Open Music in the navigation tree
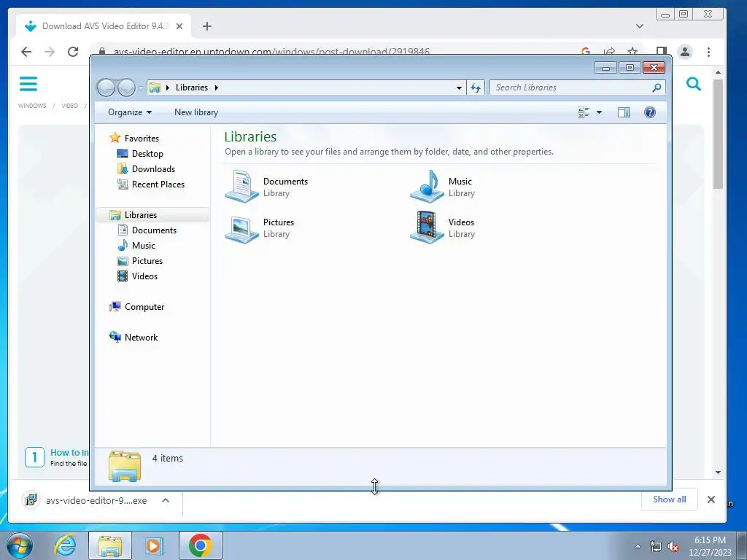 tap(144, 245)
